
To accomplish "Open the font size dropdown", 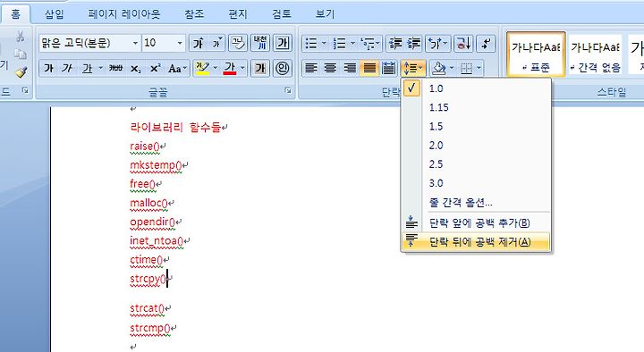I will point(180,43).
